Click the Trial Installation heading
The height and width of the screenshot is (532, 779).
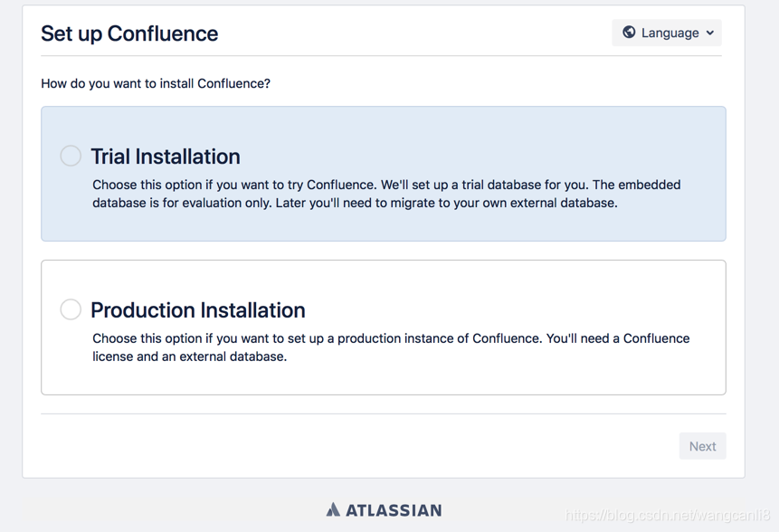pos(166,157)
